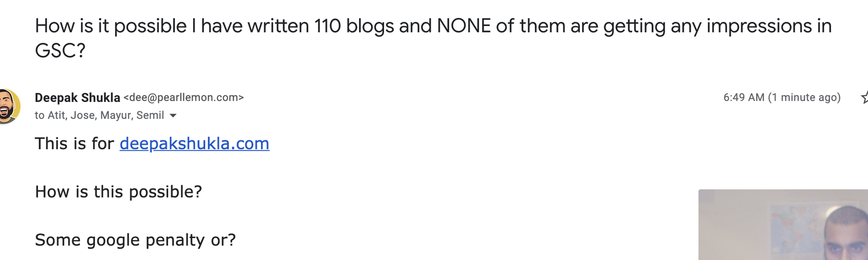The height and width of the screenshot is (260, 868).
Task: Click the line "Some google penalty or?"
Action: 135,240
